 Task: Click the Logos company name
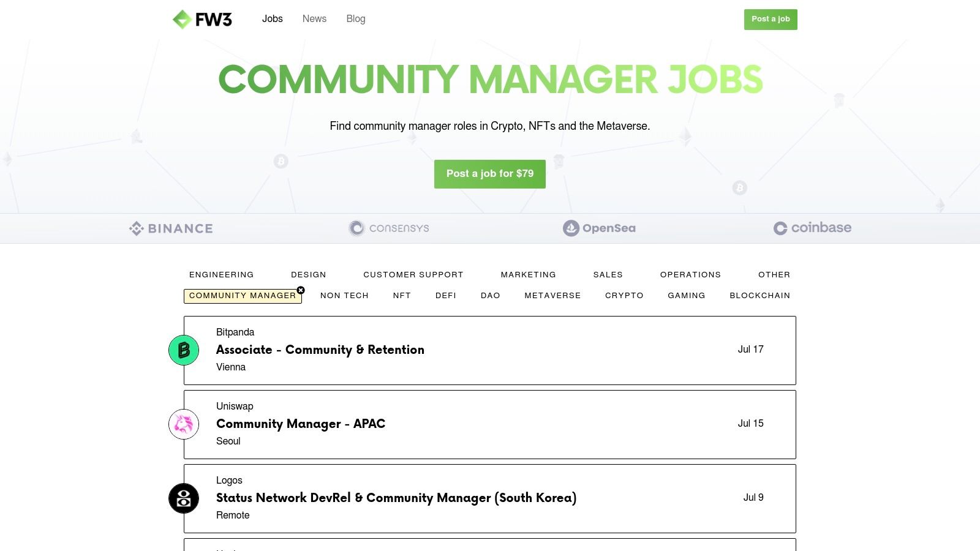229,481
